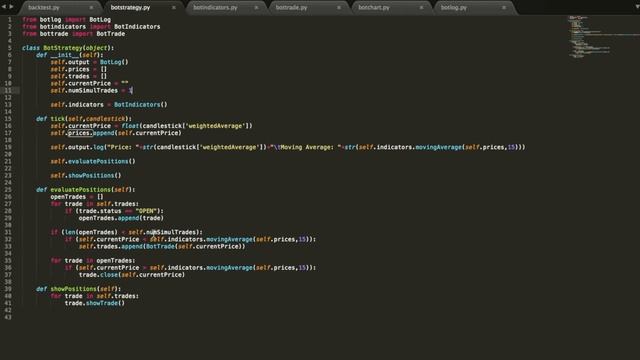
Task: Close the backtest.py tab
Action: pyautogui.click(x=91, y=7)
